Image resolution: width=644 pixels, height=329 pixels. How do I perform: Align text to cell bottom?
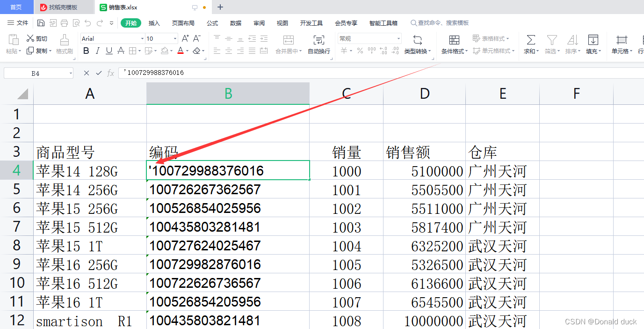240,38
